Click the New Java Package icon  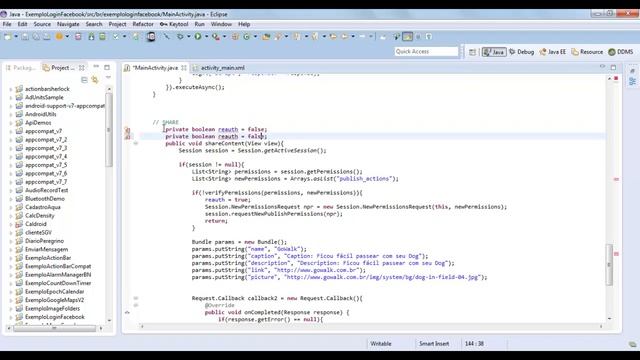(235, 37)
